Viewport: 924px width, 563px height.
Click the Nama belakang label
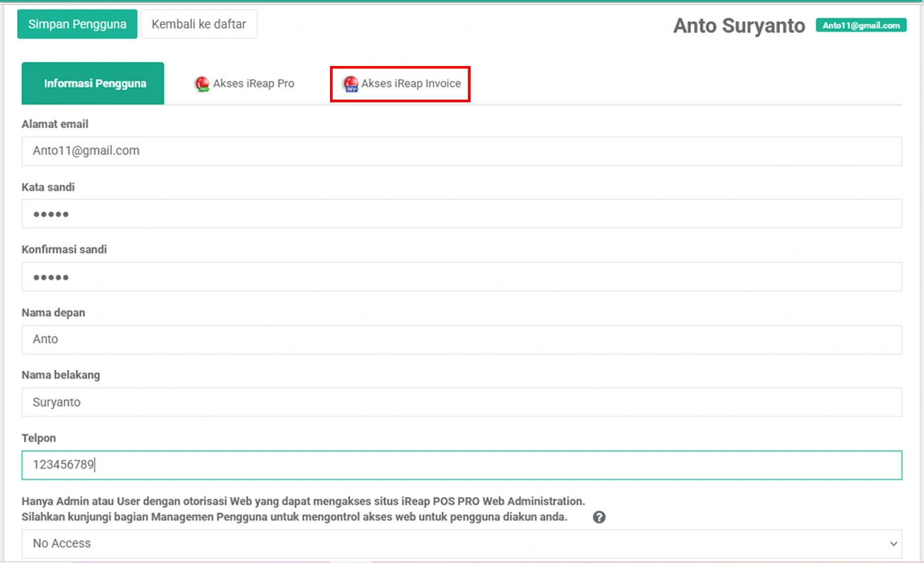tap(61, 375)
